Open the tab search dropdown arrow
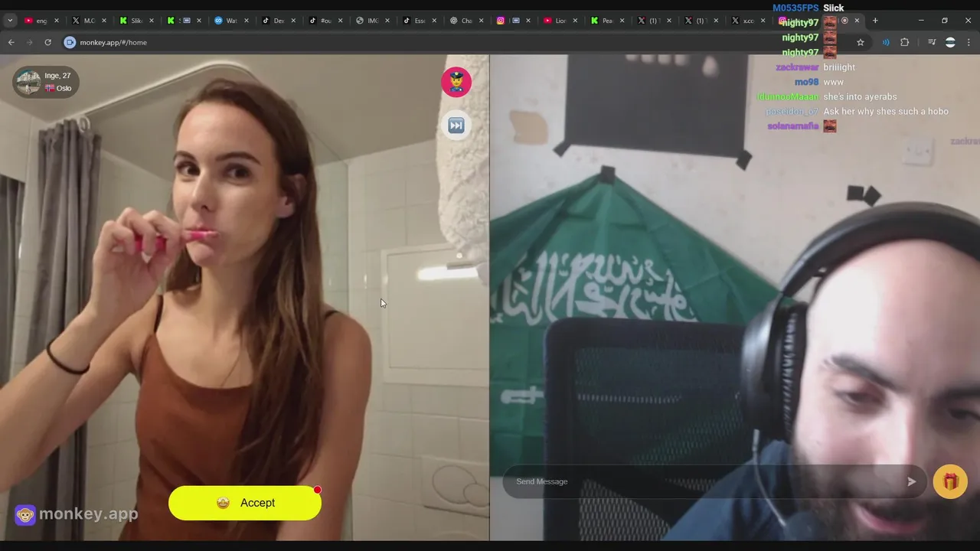Image resolution: width=980 pixels, height=551 pixels. [x=10, y=21]
